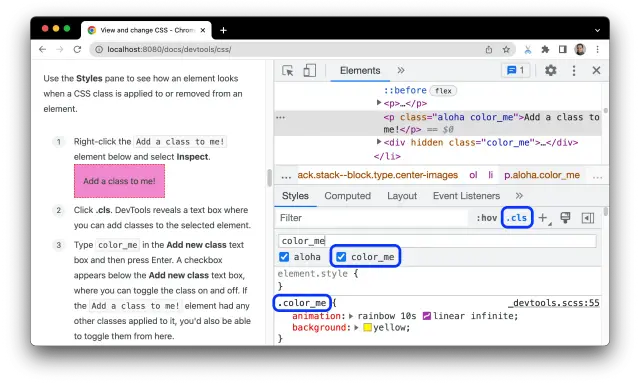Image resolution: width=640 pixels, height=384 pixels.
Task: Open the linear easing curve editor swatch
Action: (x=427, y=316)
